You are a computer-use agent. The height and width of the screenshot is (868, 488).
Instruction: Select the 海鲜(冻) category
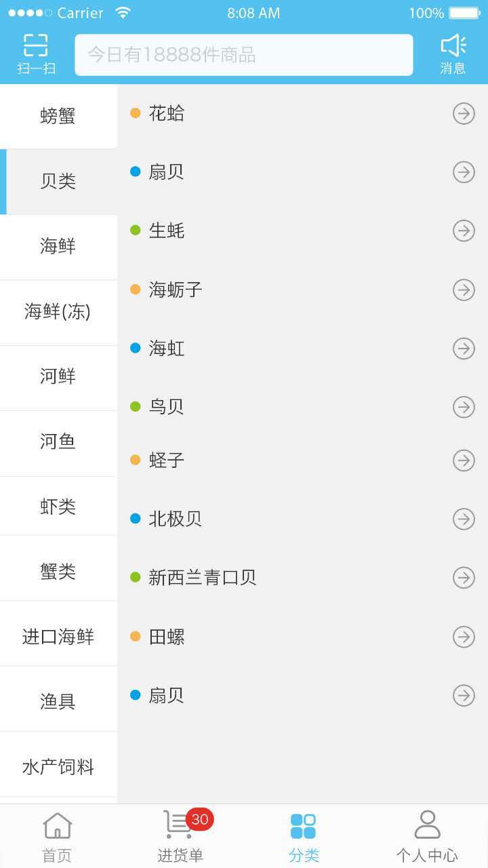58,313
